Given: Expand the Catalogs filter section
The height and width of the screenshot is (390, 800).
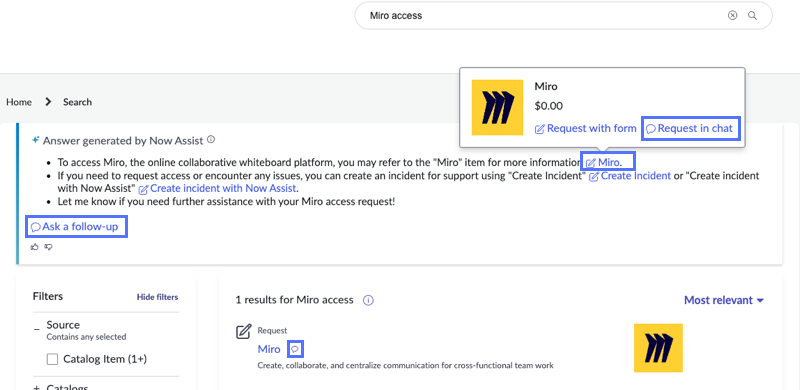Looking at the screenshot, I should pyautogui.click(x=37, y=388).
